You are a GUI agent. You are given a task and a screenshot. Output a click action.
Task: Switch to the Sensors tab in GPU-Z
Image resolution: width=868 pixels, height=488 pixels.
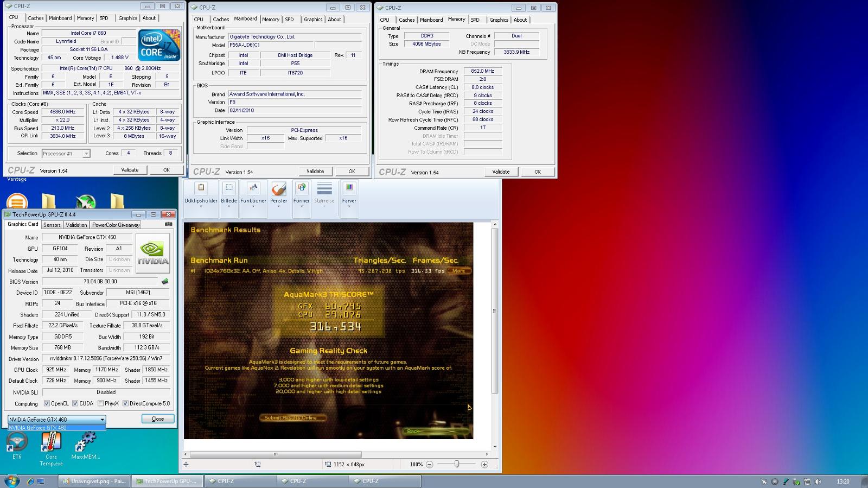click(52, 225)
